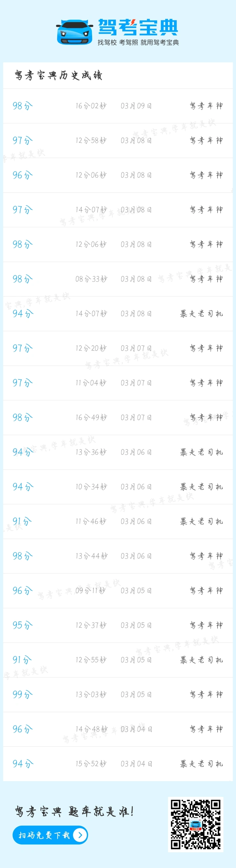This screenshot has height=868, width=236.
Task: Click the 驾考宝典历史成绩 heading
Action: click(x=58, y=75)
